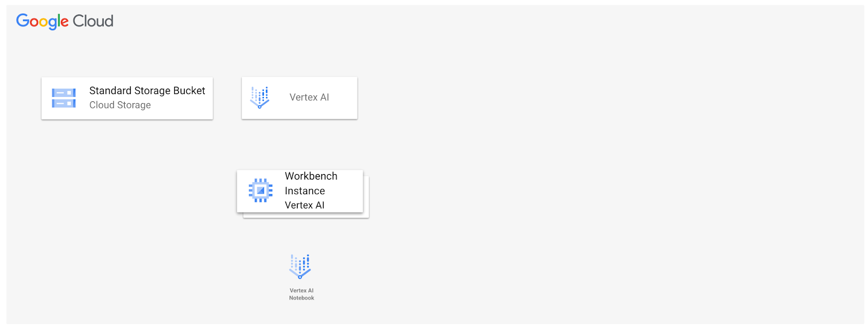
Task: Select the Vertex AI card label
Action: 309,97
